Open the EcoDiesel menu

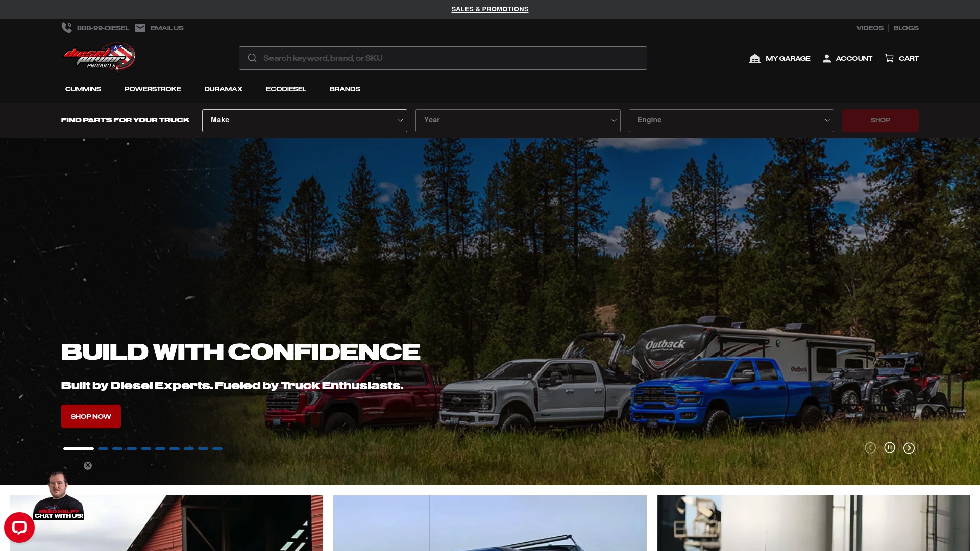point(286,89)
